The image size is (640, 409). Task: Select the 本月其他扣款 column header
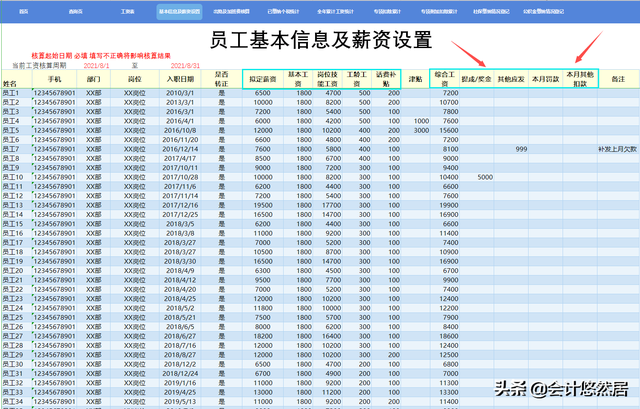580,79
